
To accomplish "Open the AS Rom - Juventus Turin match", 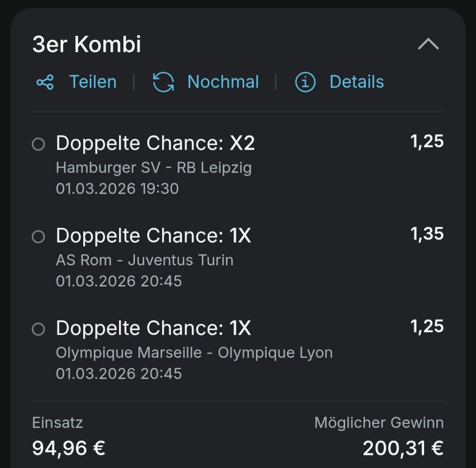I will (144, 260).
